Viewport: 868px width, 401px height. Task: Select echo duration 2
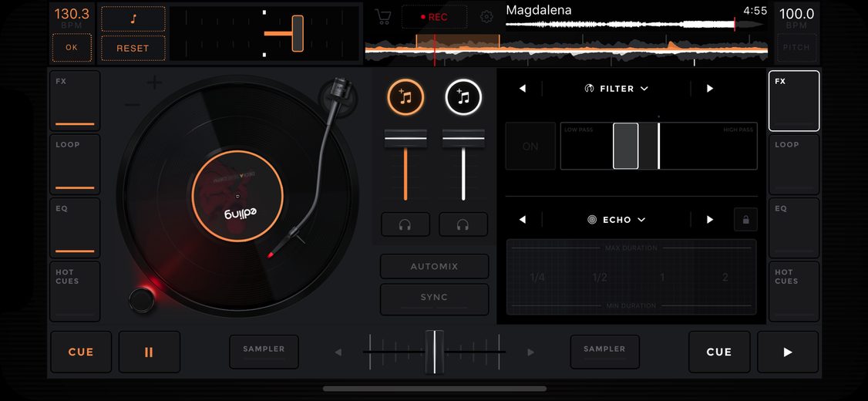pos(725,278)
